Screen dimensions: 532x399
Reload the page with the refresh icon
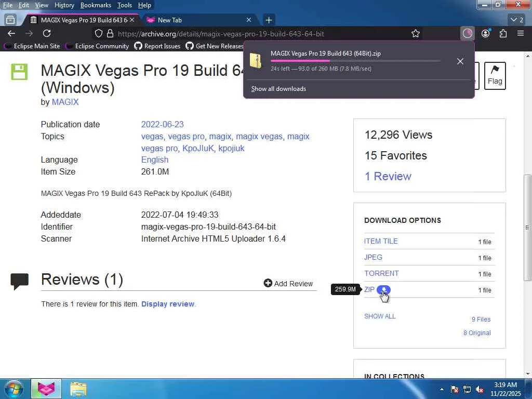[47, 33]
